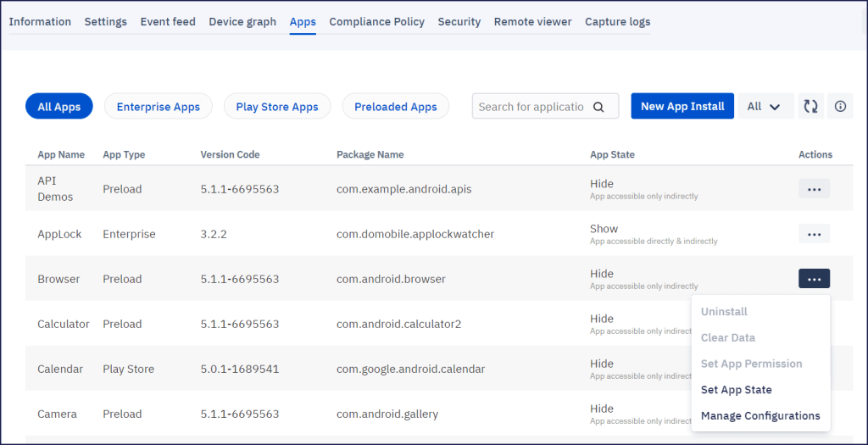Viewport: 868px width, 445px height.
Task: Click package com.android.browser
Action: (x=391, y=279)
